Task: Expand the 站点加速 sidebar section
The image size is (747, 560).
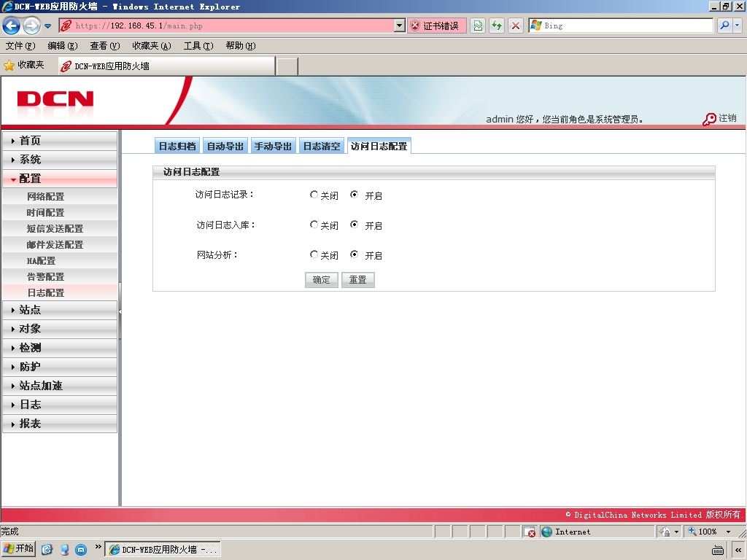Action: tap(60, 386)
